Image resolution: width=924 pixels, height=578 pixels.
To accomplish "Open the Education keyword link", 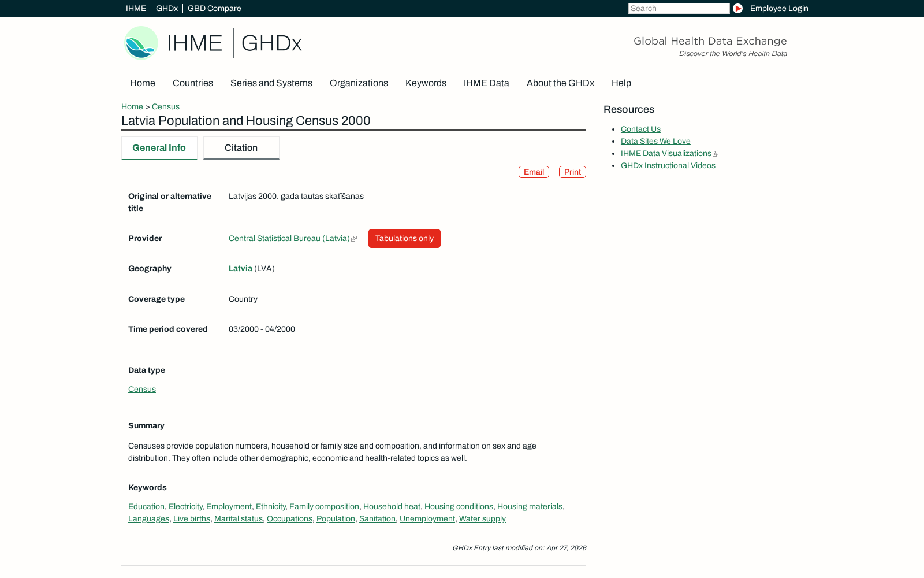I will point(146,507).
